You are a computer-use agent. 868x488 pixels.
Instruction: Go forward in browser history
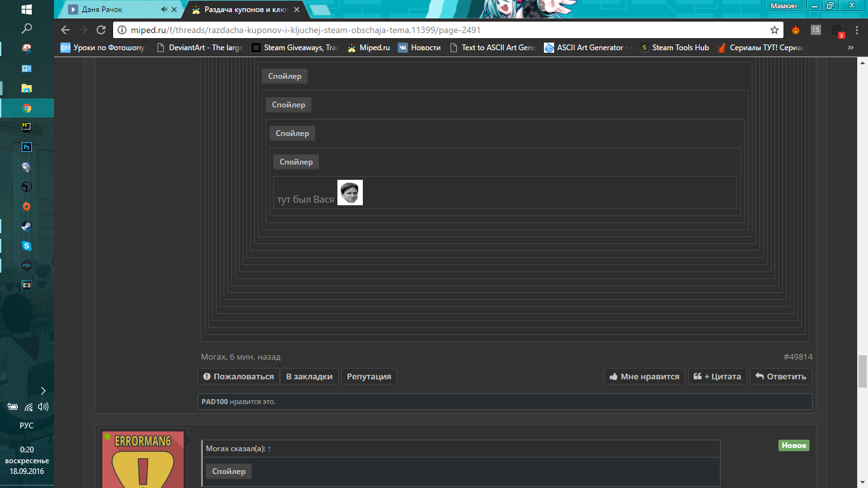[x=83, y=30]
